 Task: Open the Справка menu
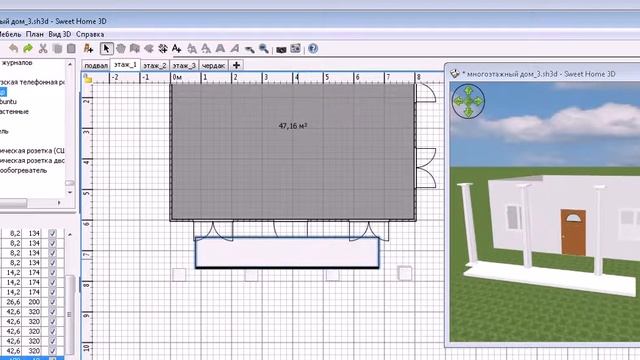90,34
